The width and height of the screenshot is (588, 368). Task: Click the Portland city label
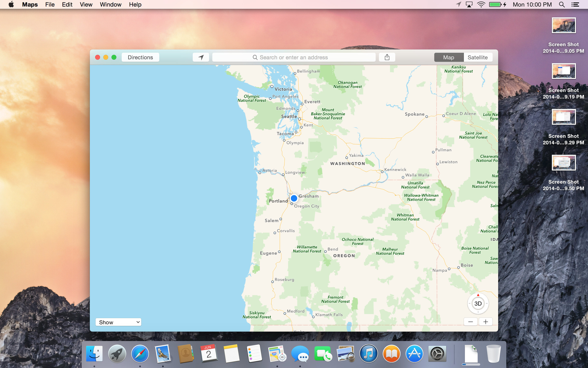click(x=278, y=201)
